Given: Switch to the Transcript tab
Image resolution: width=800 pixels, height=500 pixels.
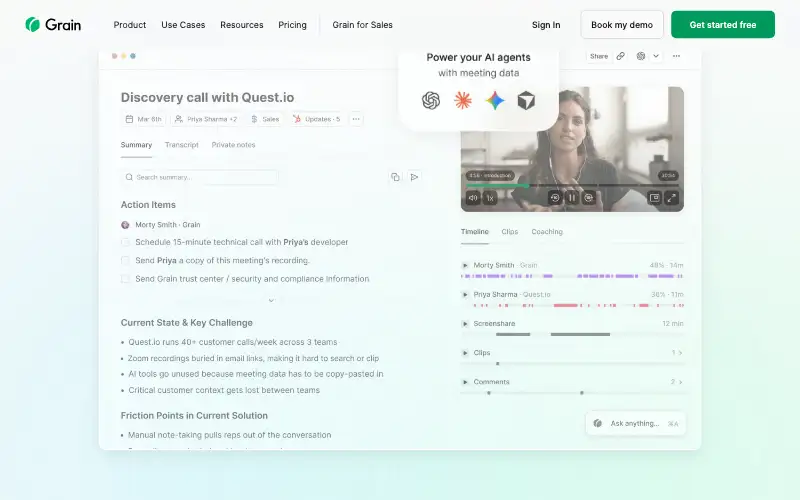Looking at the screenshot, I should (x=182, y=145).
